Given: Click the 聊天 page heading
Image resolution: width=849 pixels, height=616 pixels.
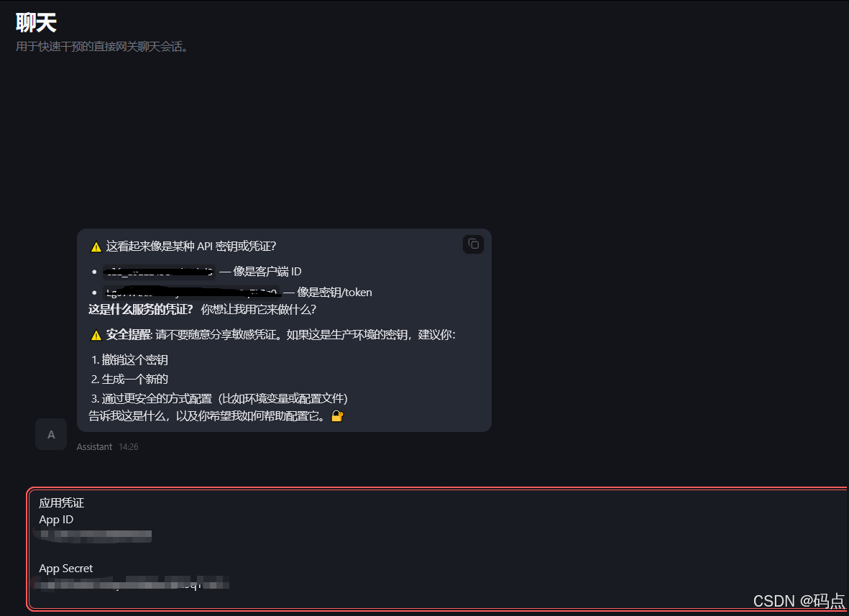Looking at the screenshot, I should click(x=36, y=23).
